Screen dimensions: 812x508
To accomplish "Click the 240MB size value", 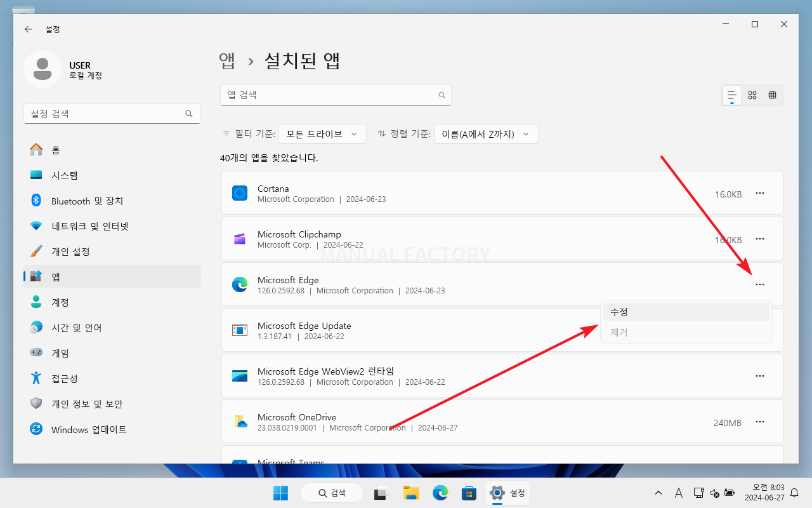I will pos(727,423).
